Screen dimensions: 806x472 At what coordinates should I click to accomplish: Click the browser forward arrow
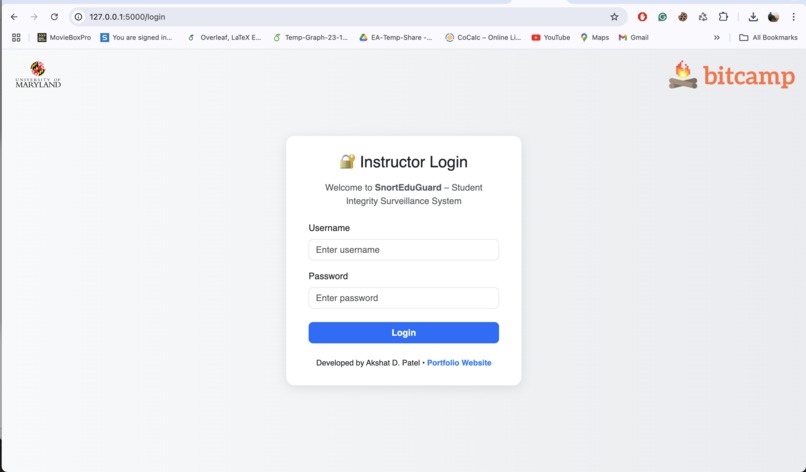[x=34, y=17]
